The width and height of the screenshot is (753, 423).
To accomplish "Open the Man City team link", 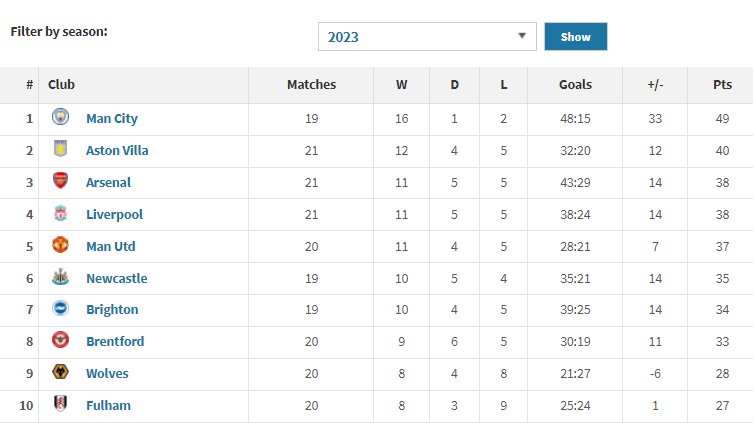I will [x=112, y=119].
